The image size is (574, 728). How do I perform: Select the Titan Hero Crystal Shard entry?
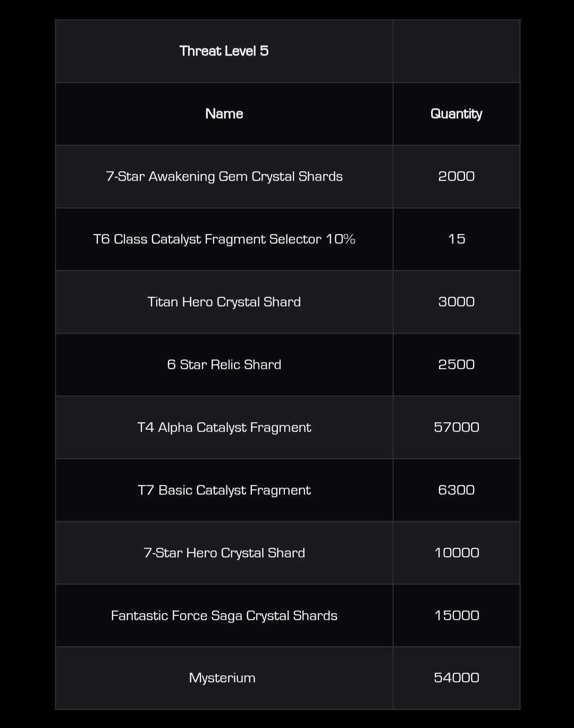coord(224,302)
